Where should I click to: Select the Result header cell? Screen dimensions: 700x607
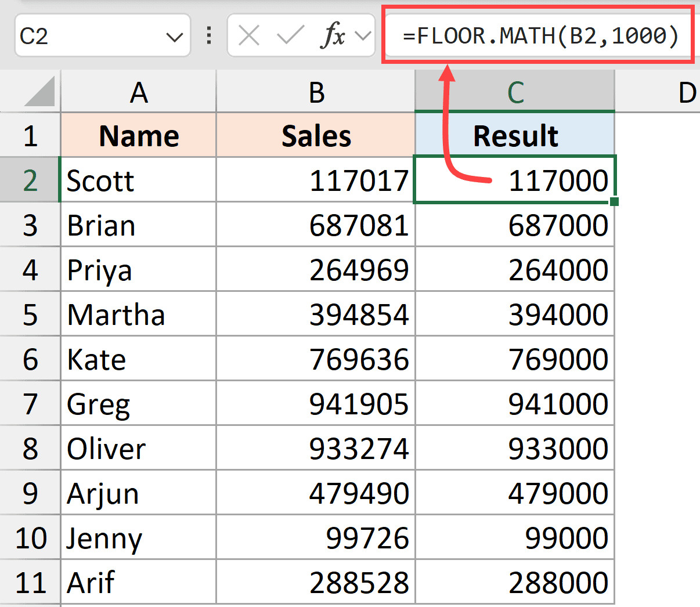[514, 135]
